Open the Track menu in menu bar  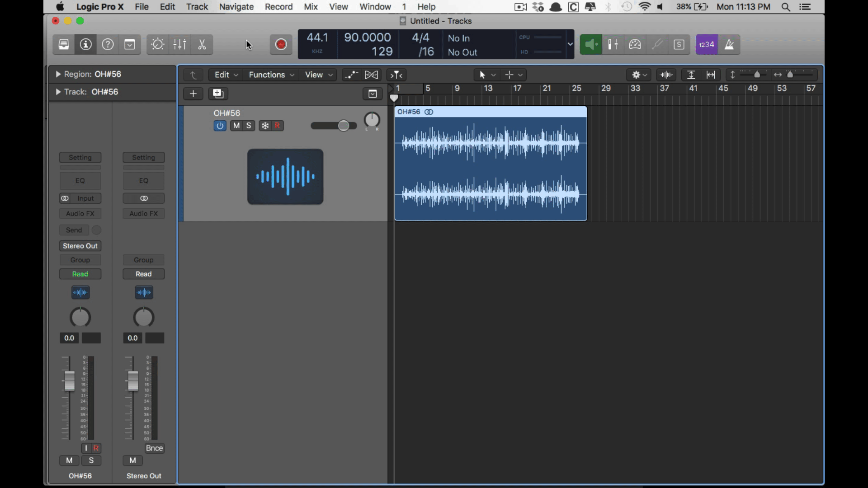pyautogui.click(x=197, y=7)
